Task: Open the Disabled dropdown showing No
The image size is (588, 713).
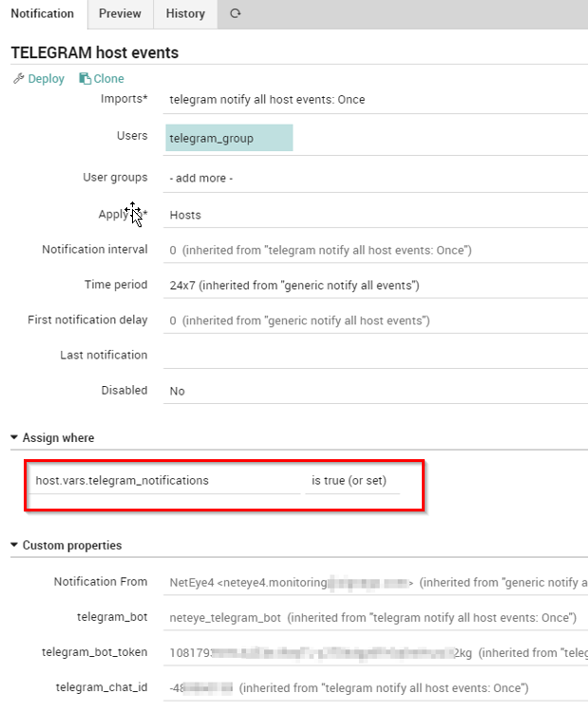Action: coord(375,391)
